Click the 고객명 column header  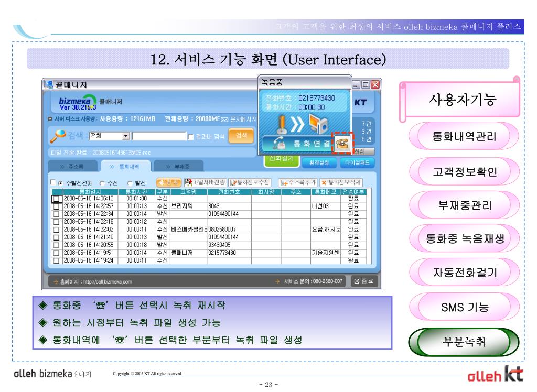(188, 192)
